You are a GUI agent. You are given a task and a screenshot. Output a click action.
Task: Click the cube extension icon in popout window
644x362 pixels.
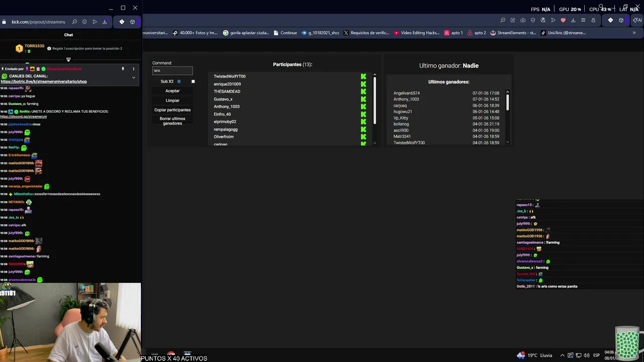[132, 22]
